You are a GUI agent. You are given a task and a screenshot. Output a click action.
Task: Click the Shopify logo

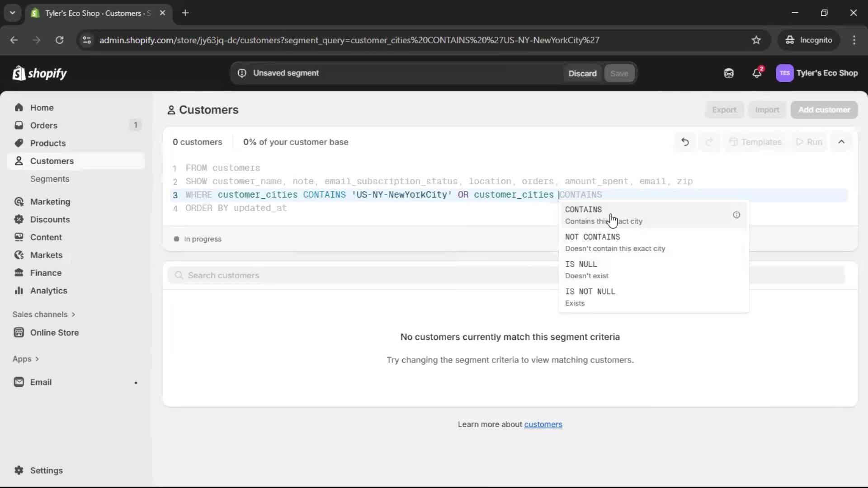pyautogui.click(x=40, y=73)
